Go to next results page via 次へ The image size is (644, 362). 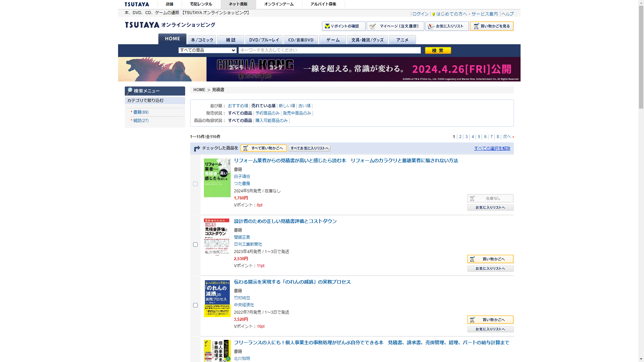[507, 137]
